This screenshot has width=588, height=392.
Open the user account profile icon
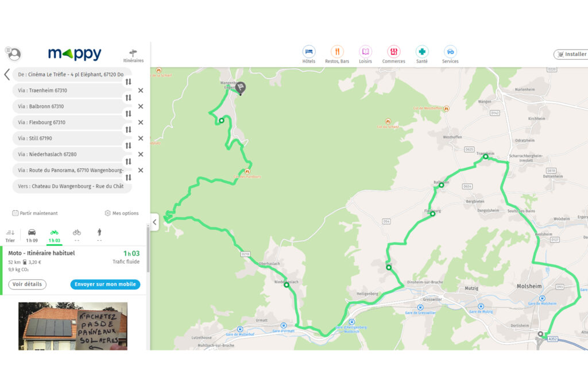tap(14, 53)
